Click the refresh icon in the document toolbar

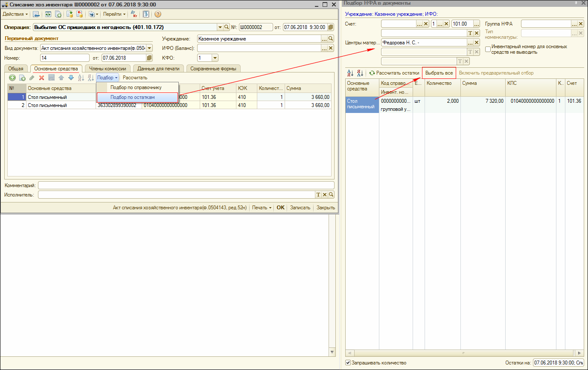point(48,14)
